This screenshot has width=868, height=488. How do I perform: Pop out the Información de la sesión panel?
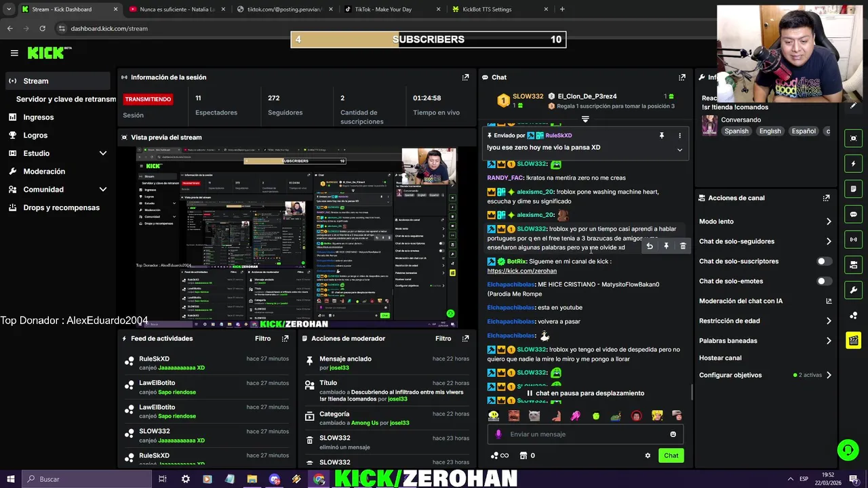465,77
